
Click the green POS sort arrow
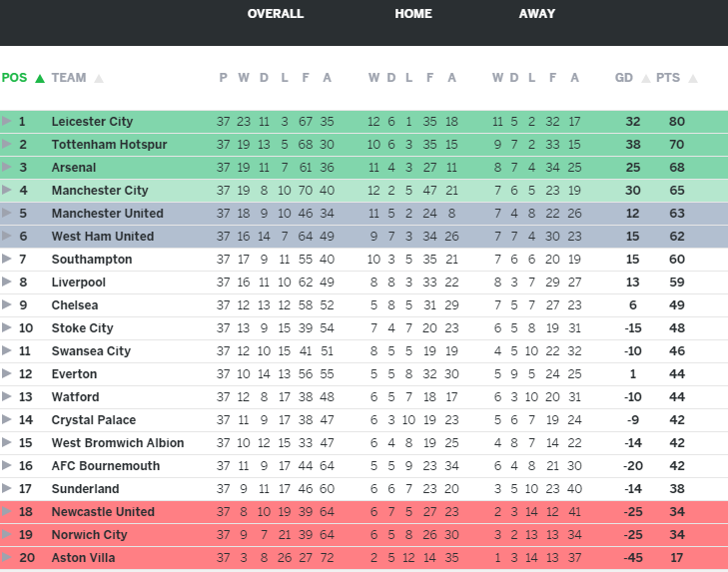40,78
